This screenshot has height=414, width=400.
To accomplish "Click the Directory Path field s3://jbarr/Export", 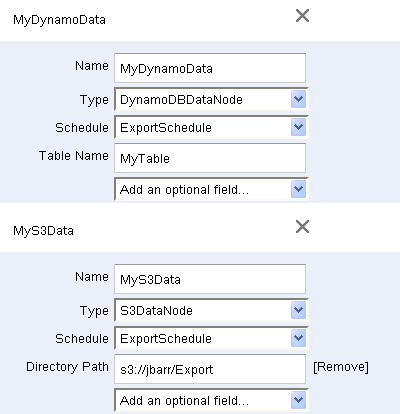I will point(210,369).
